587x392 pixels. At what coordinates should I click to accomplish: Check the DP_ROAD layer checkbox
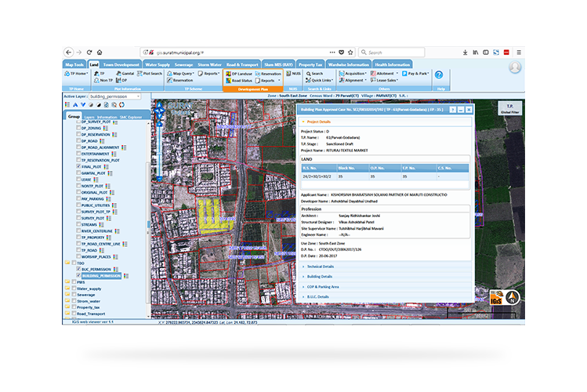(78, 141)
